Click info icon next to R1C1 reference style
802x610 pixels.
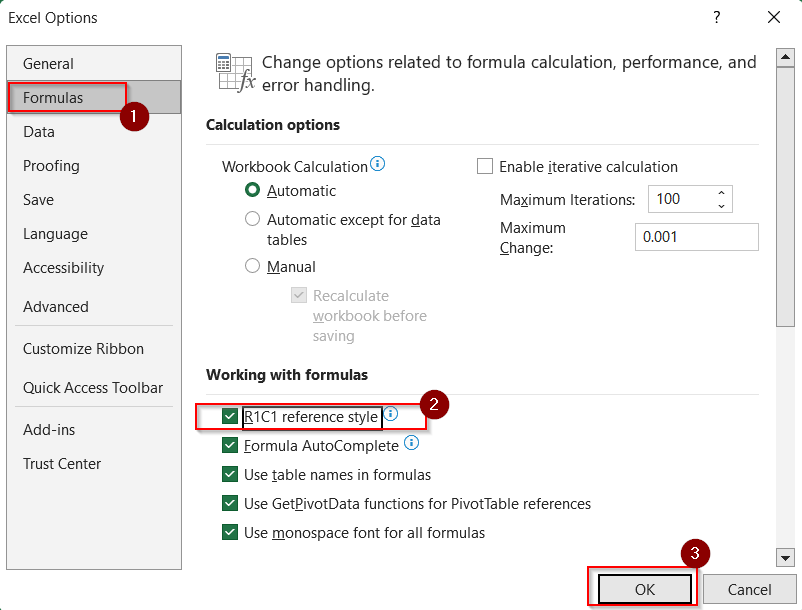coord(391,414)
